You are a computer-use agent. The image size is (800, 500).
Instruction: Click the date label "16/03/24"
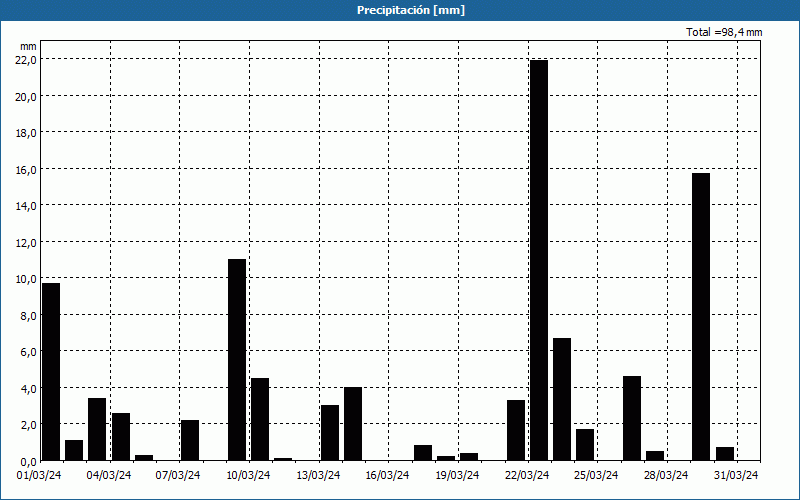pos(387,476)
